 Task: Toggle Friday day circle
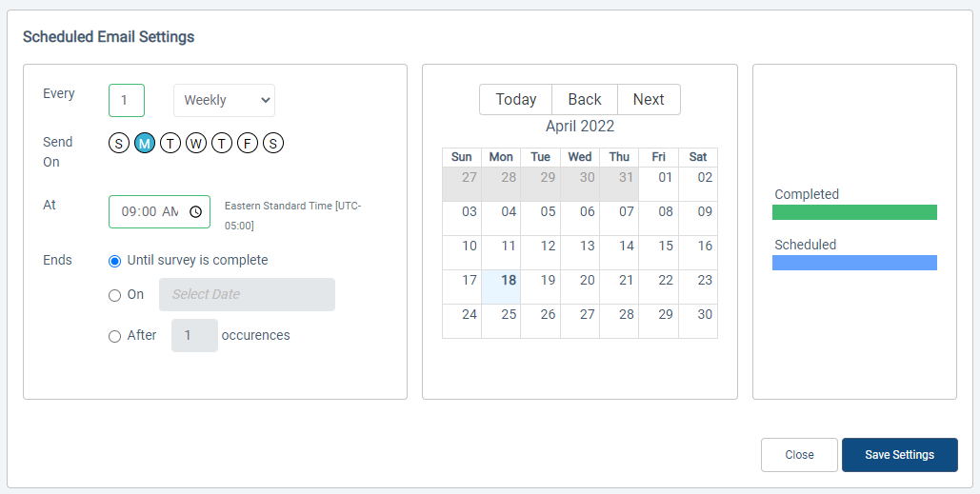point(248,144)
